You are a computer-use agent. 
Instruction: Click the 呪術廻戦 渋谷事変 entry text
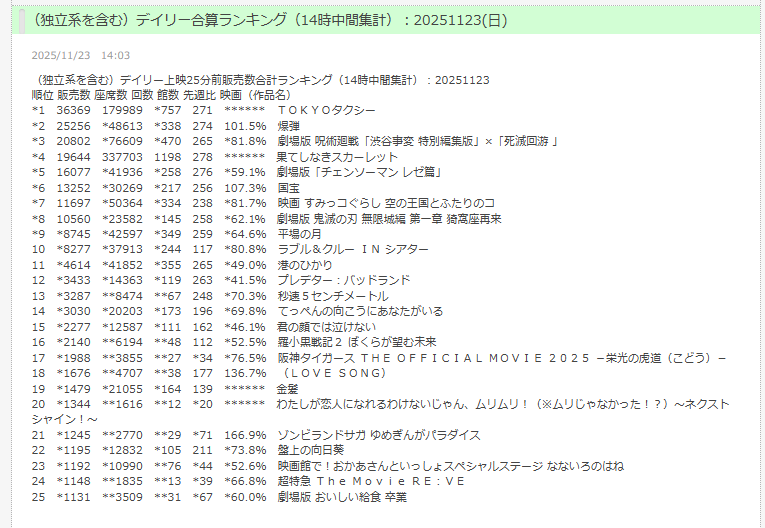(x=417, y=141)
